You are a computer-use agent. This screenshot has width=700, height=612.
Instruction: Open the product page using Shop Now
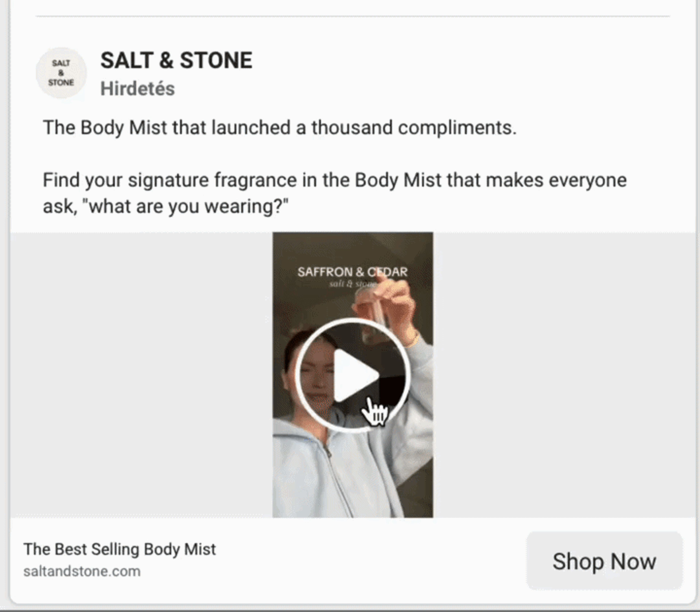coord(604,560)
